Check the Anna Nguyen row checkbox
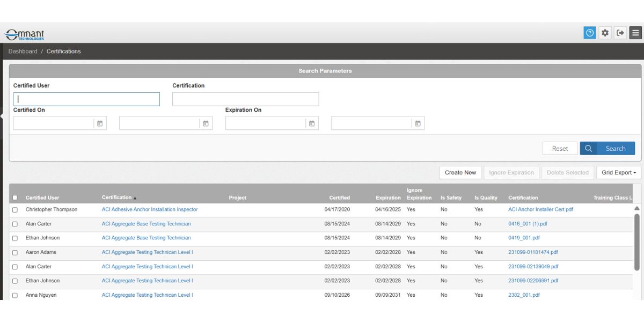Image resolution: width=644 pixels, height=322 pixels. (15, 295)
